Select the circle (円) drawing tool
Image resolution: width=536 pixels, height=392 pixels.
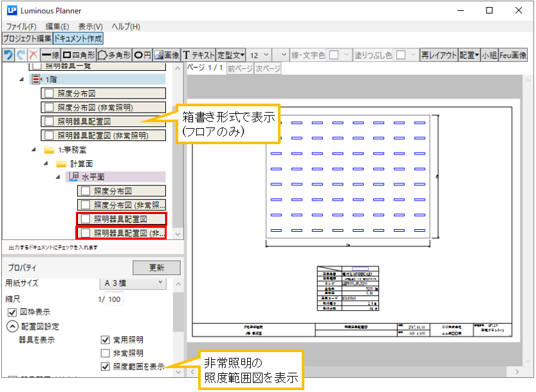[x=142, y=55]
